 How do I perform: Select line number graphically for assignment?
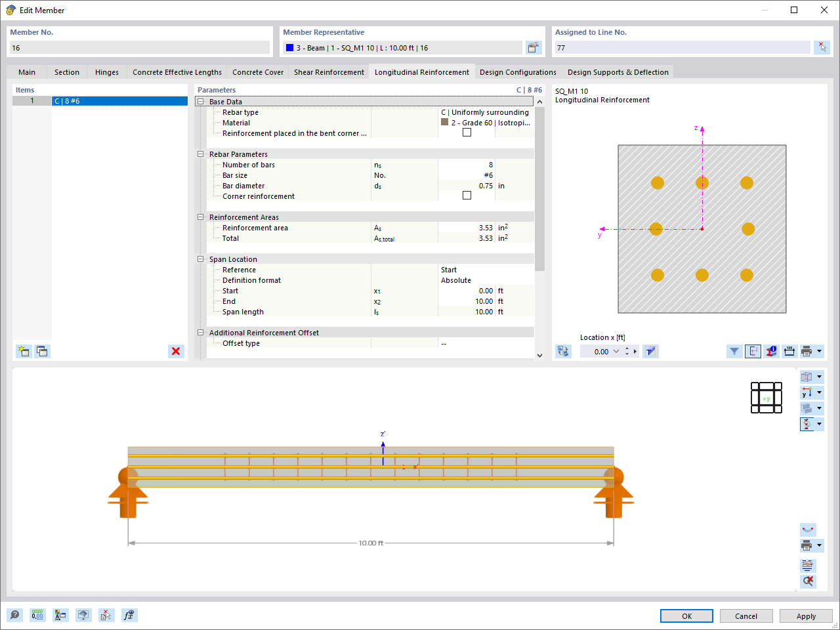point(822,47)
